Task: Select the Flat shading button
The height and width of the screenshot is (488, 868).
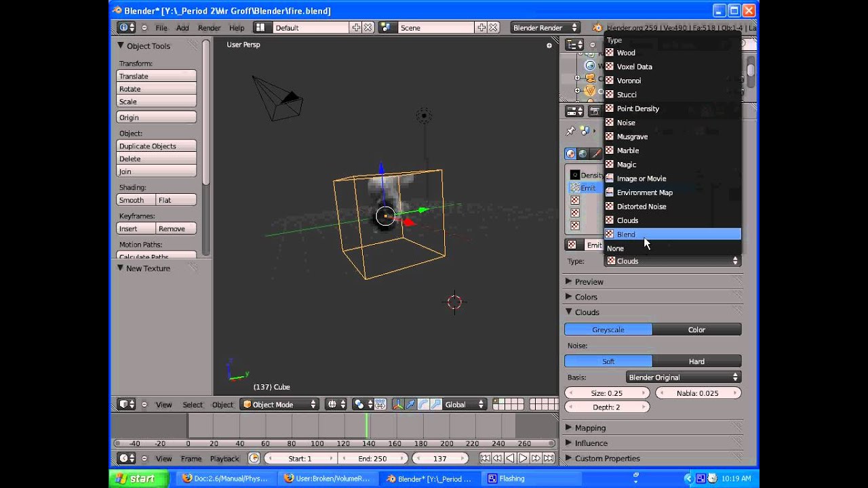Action: coord(176,200)
